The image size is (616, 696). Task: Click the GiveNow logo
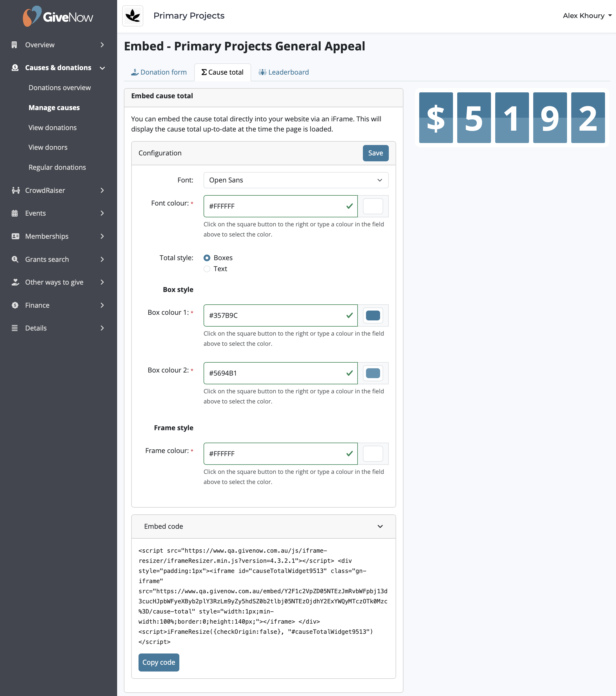coord(58,16)
